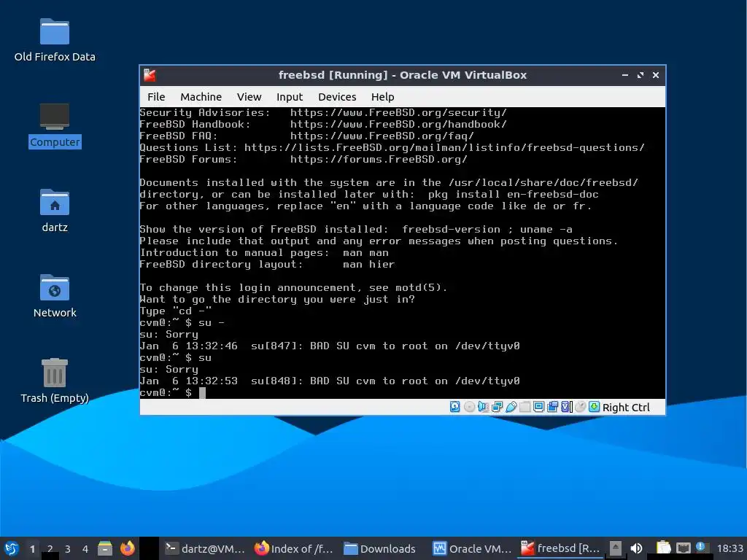Open the View menu
The image size is (747, 560).
[249, 97]
